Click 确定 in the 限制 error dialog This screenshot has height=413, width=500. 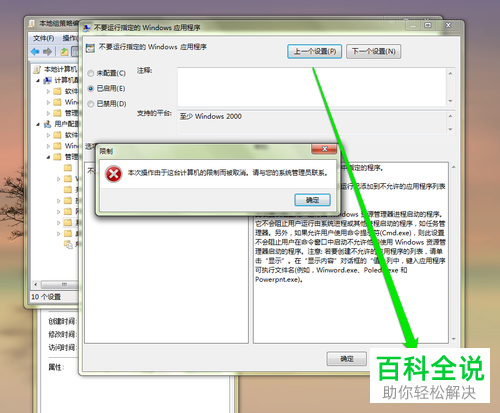click(x=312, y=200)
